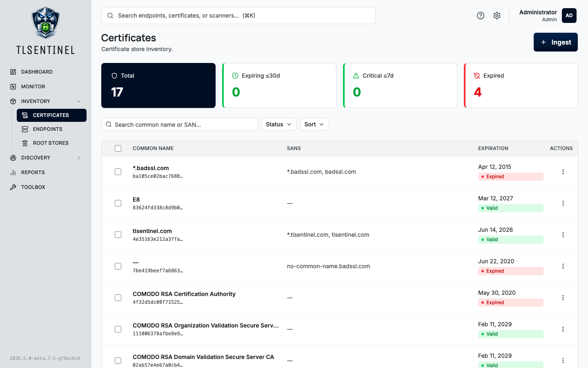Screen dimensions: 588x368
Task: Click the Expiration column header
Action: tap(493, 148)
